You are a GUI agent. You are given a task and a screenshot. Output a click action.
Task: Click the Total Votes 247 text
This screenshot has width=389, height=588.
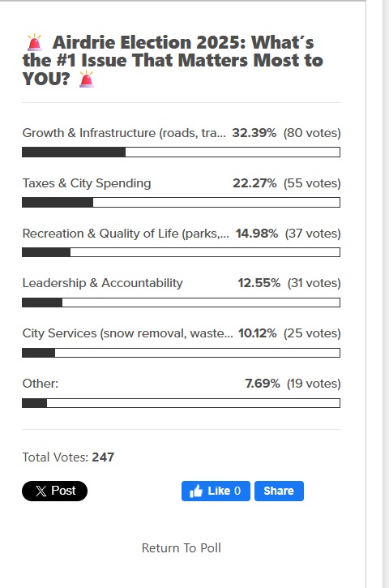[x=68, y=457]
